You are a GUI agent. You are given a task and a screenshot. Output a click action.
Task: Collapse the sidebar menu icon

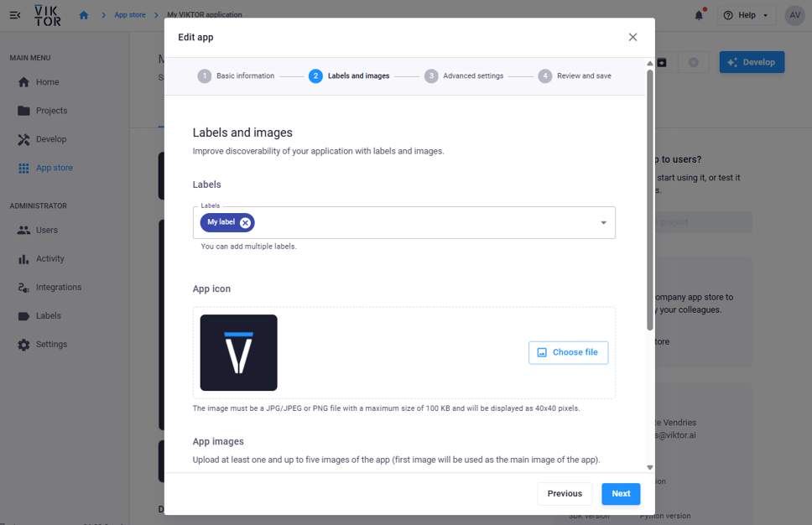point(14,15)
